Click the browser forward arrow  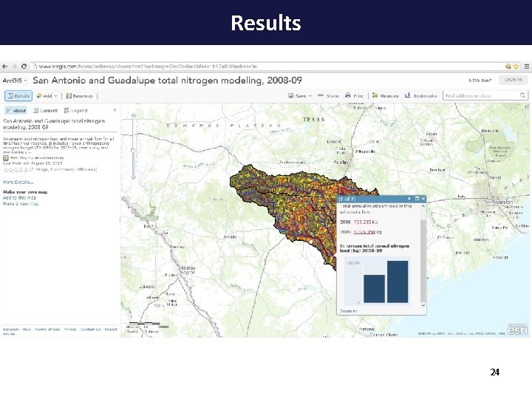[14, 66]
